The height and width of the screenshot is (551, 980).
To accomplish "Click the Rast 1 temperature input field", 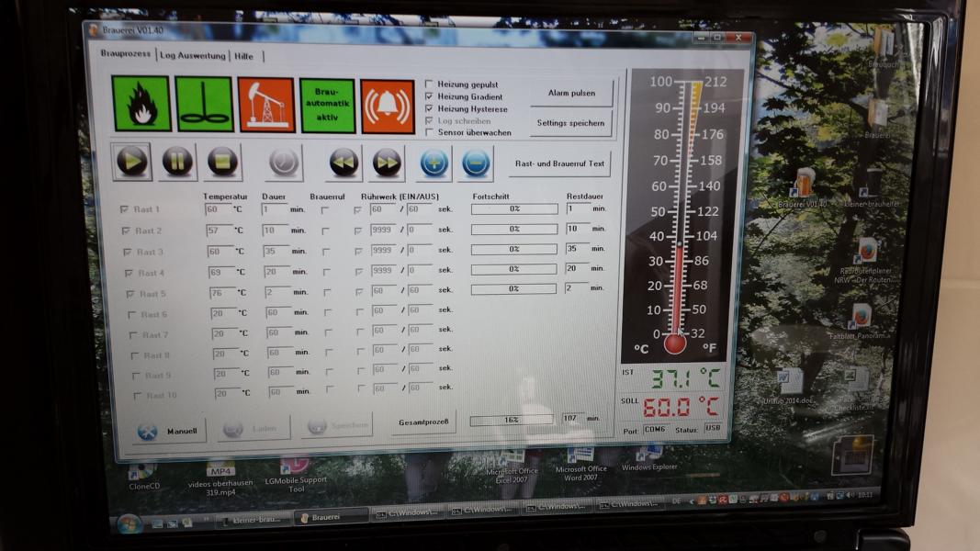I will (217, 209).
